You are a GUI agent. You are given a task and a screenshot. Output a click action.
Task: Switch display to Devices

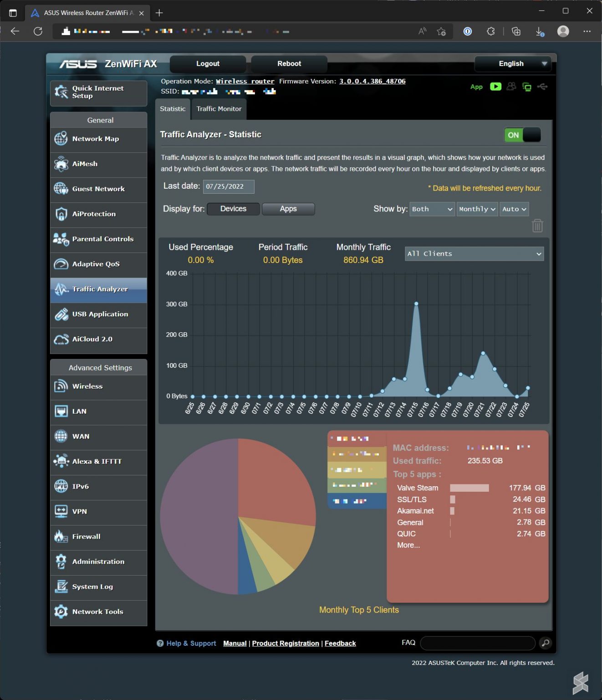pyautogui.click(x=233, y=209)
